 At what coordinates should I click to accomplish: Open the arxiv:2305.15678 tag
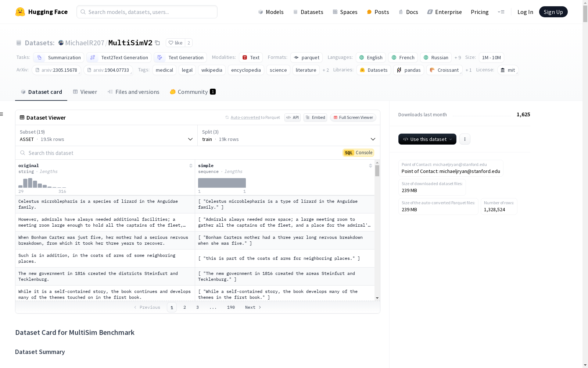pyautogui.click(x=56, y=70)
